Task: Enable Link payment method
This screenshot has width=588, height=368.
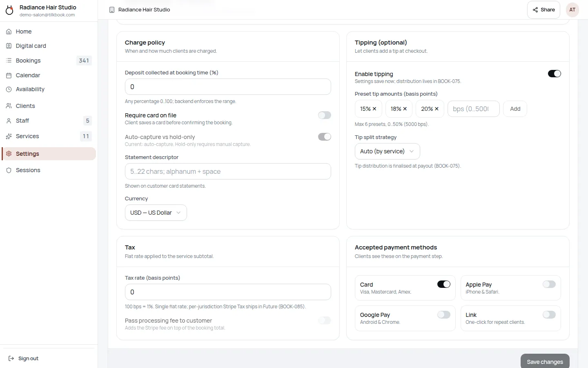Action: point(549,314)
